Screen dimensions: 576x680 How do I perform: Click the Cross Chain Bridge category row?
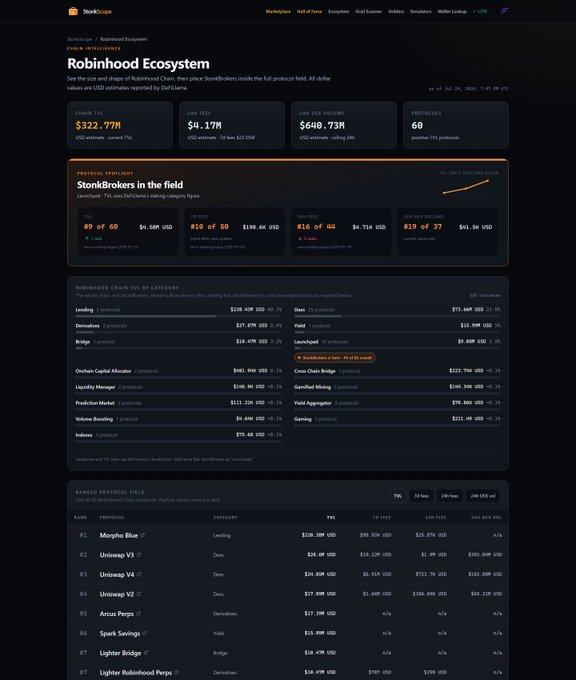click(x=397, y=373)
